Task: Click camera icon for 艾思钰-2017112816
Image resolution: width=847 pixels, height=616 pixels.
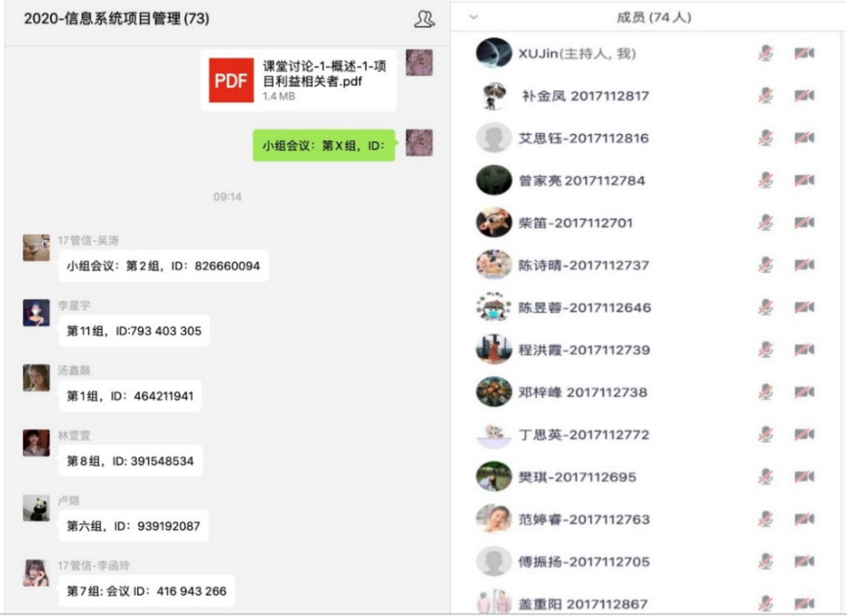Action: 805,138
